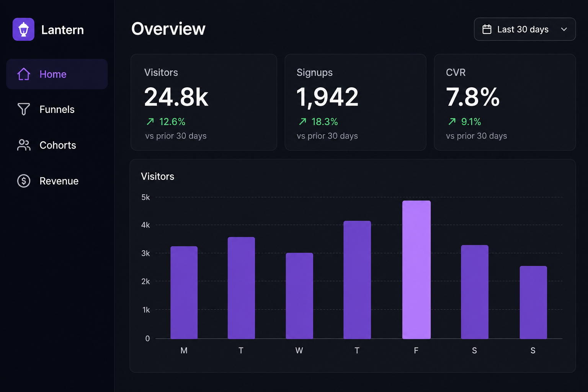Click the 9.1% change value
Image resolution: width=588 pixels, height=392 pixels.
471,122
